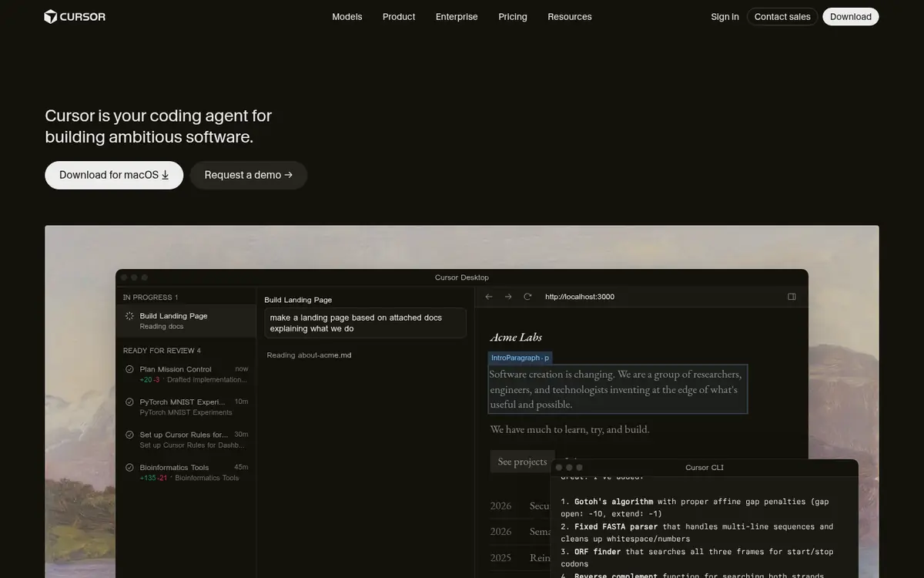
Task: Click the check icon beside Plan Mission Control
Action: [x=129, y=369]
